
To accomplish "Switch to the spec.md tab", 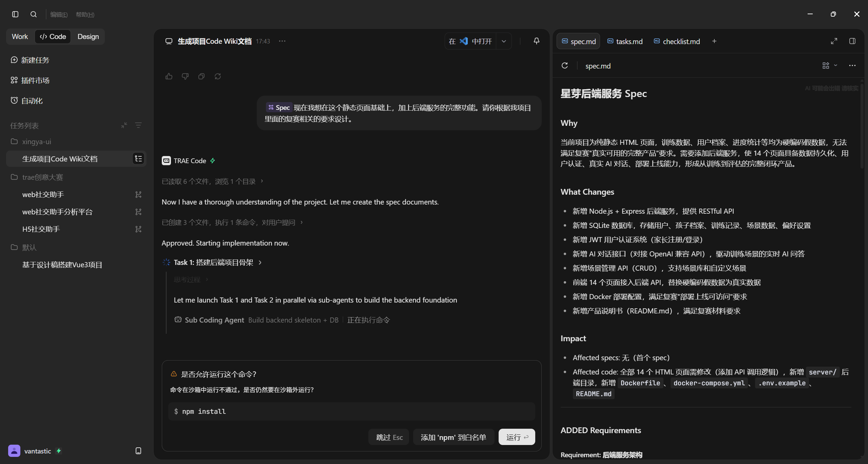I will click(x=578, y=41).
